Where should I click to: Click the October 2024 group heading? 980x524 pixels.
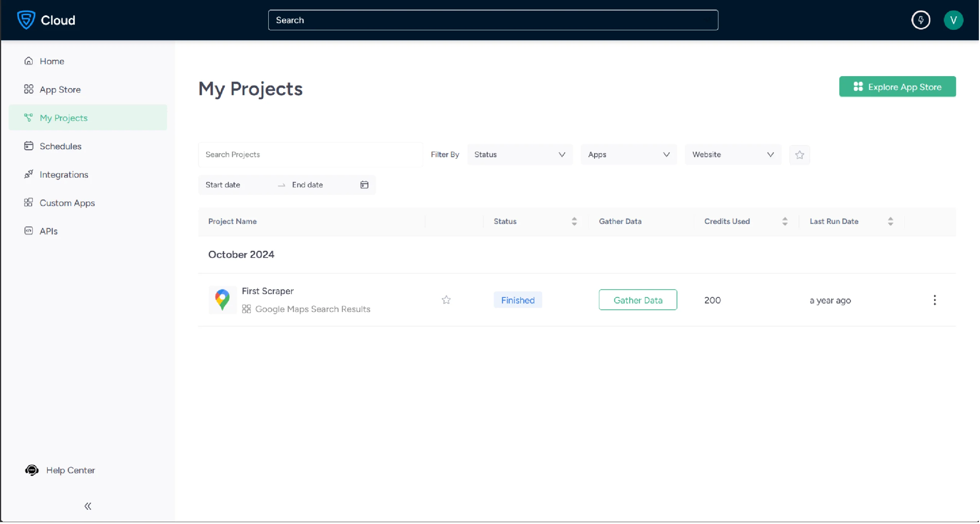(x=241, y=255)
